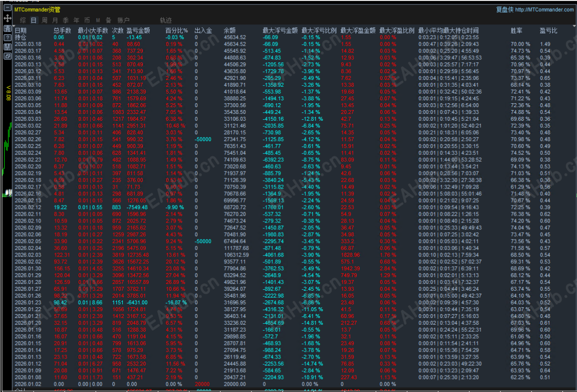The width and height of the screenshot is (577, 392).
Task: Click the 最大浮盈金额 column header
Action: point(358,31)
